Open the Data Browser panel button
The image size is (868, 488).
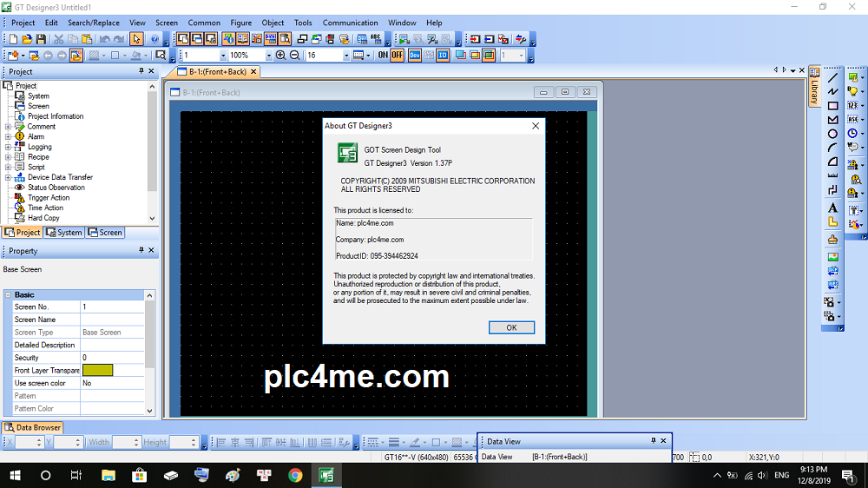(33, 427)
